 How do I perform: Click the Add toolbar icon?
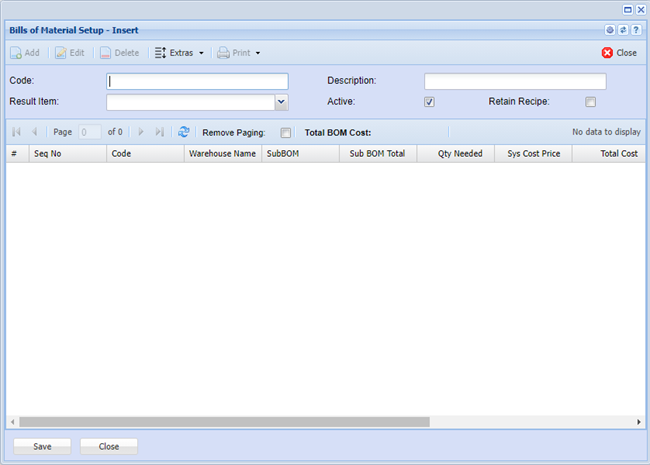(17, 53)
